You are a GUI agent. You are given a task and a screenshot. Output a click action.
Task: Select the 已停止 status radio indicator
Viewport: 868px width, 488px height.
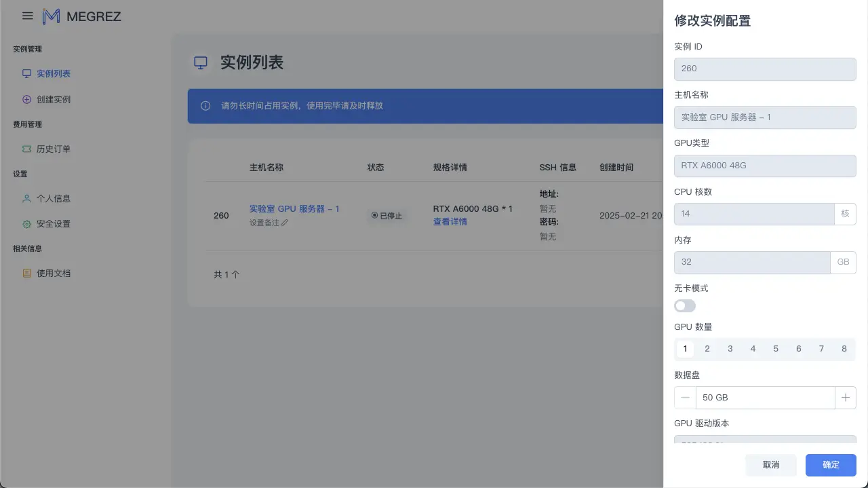point(374,215)
